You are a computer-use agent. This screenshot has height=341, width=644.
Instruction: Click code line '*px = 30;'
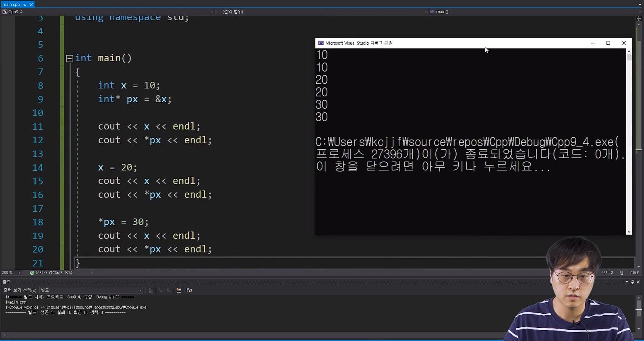[123, 222]
